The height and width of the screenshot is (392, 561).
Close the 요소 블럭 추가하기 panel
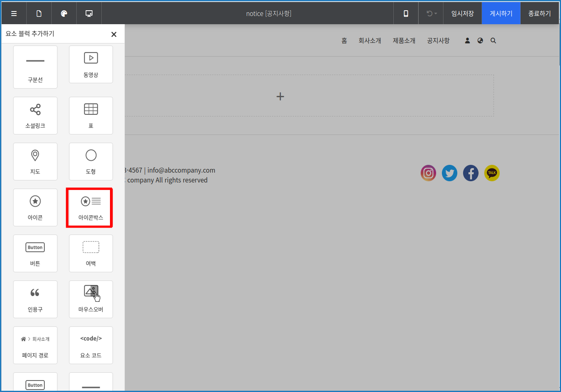click(x=114, y=34)
